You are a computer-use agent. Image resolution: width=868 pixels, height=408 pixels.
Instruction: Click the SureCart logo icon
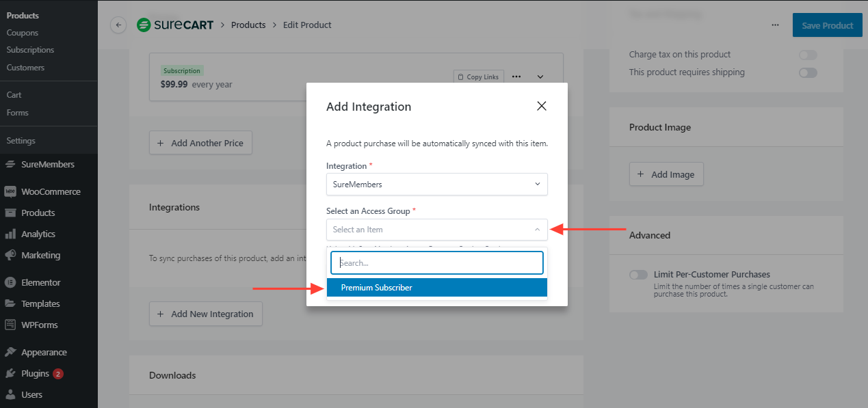point(144,25)
